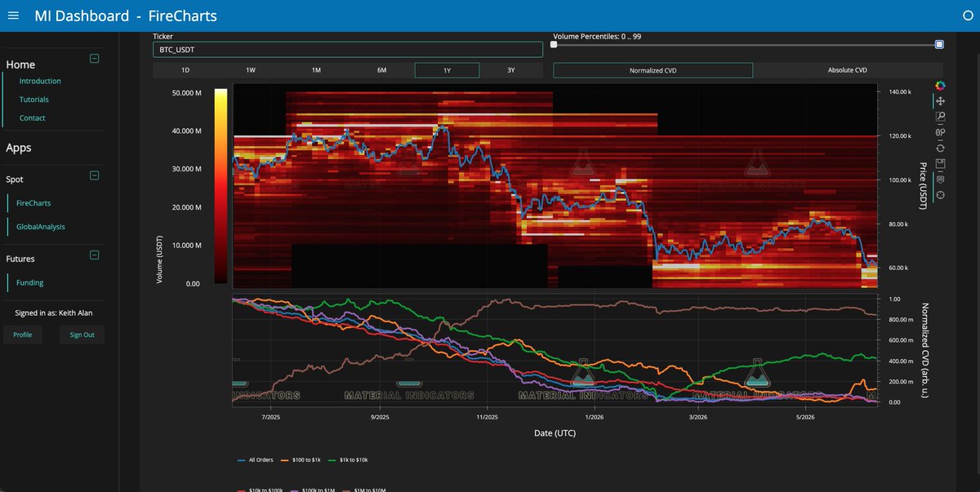Select the 1Y timeframe

(x=447, y=70)
